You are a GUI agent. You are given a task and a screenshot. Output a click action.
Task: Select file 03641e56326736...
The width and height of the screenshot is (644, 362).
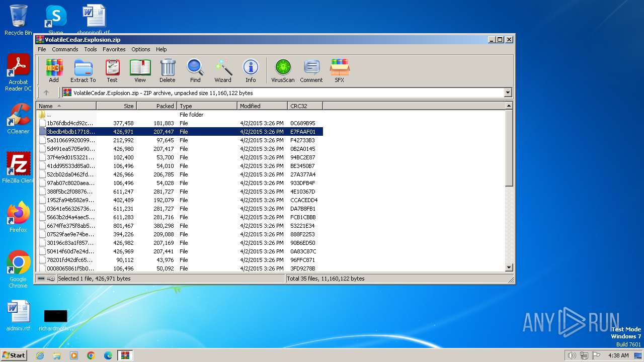coord(180,209)
